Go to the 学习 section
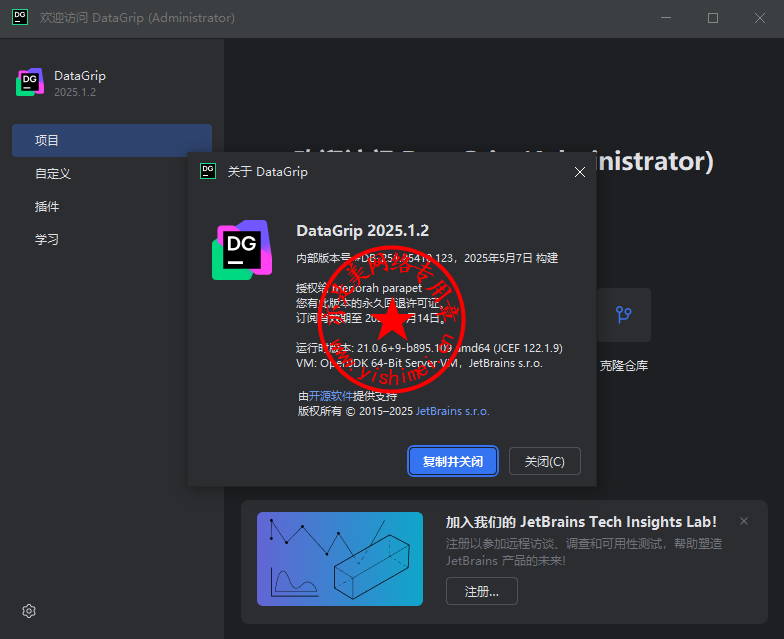Viewport: 784px width, 639px height. click(46, 240)
